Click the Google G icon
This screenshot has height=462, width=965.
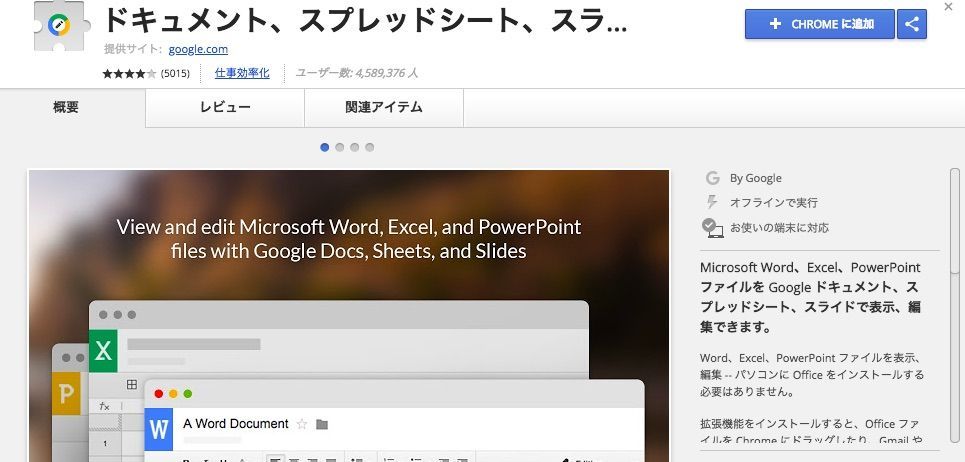click(x=713, y=178)
